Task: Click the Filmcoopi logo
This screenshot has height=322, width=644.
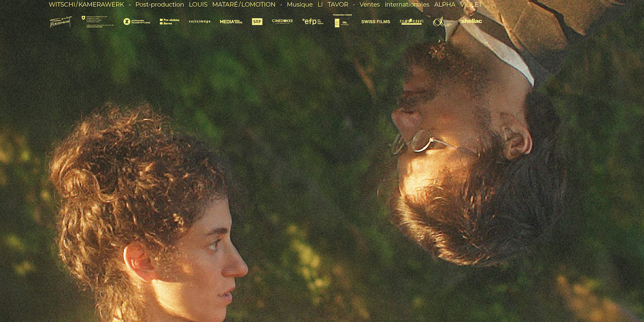Action: (x=411, y=21)
